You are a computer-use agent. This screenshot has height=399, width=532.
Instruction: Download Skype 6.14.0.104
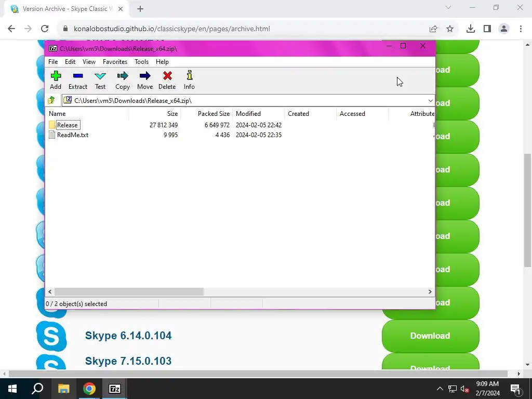point(430,336)
